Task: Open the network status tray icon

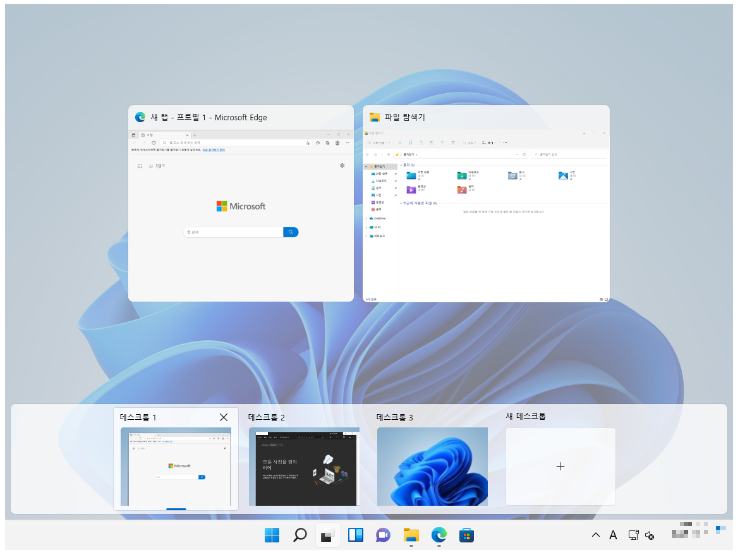Action: 634,535
